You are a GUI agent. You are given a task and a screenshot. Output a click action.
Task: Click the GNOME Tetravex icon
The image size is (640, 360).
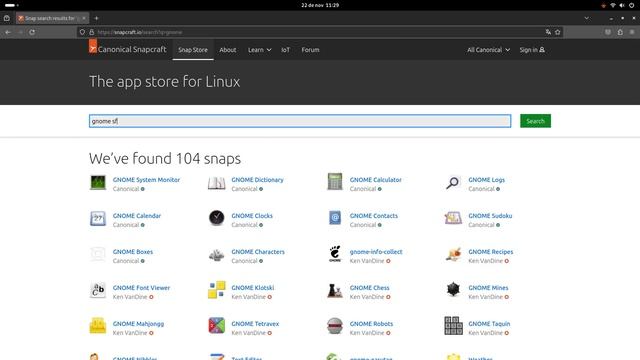tap(216, 326)
